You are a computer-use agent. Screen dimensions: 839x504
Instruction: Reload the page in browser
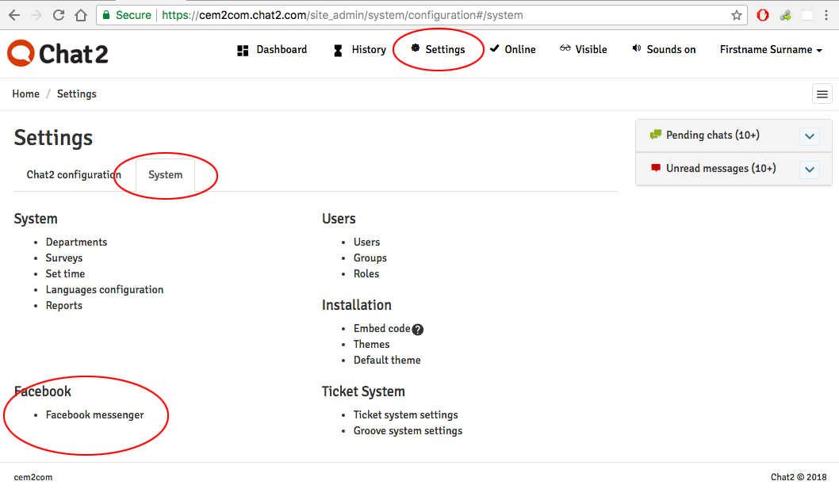click(59, 16)
